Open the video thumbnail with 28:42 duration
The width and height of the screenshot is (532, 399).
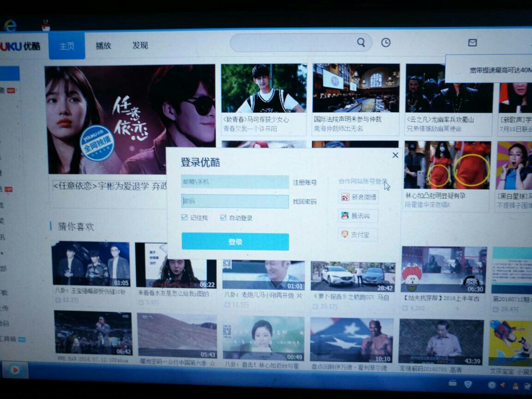[x=353, y=277]
